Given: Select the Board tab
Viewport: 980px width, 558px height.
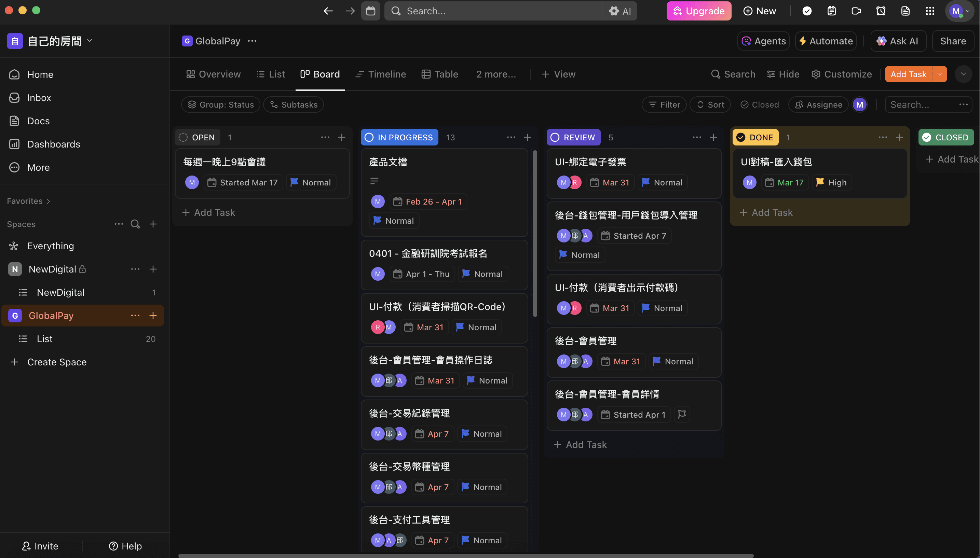Looking at the screenshot, I should (320, 74).
